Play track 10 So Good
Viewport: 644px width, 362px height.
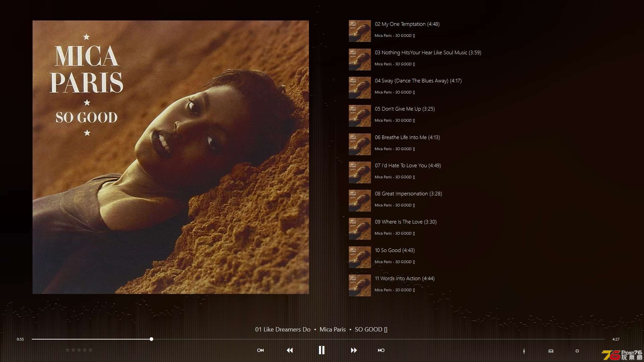click(x=395, y=250)
